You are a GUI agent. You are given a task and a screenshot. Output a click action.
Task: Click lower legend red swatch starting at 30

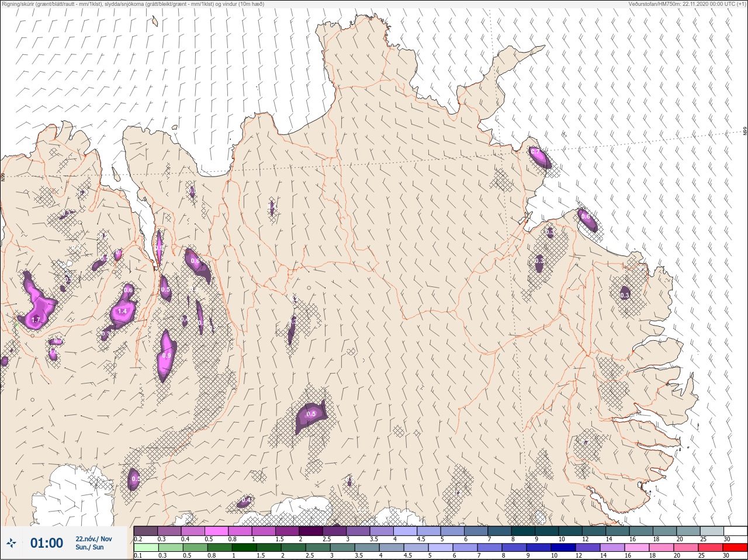[x=735, y=548]
